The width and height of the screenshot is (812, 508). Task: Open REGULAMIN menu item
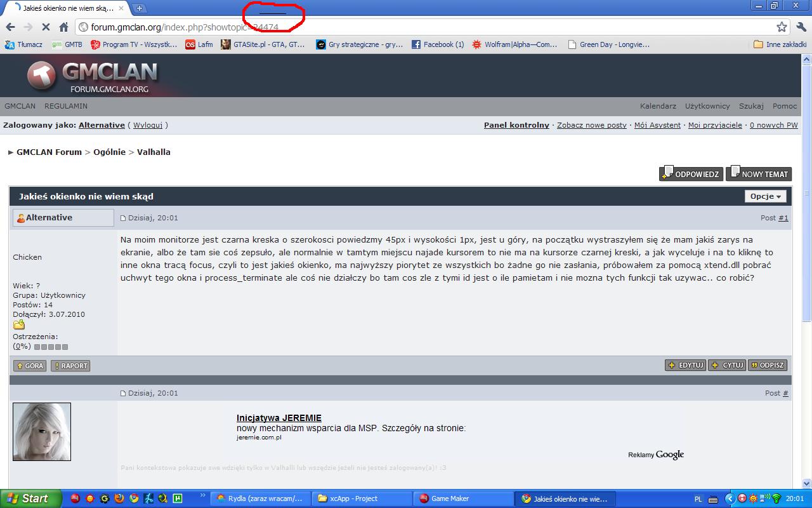click(x=66, y=106)
